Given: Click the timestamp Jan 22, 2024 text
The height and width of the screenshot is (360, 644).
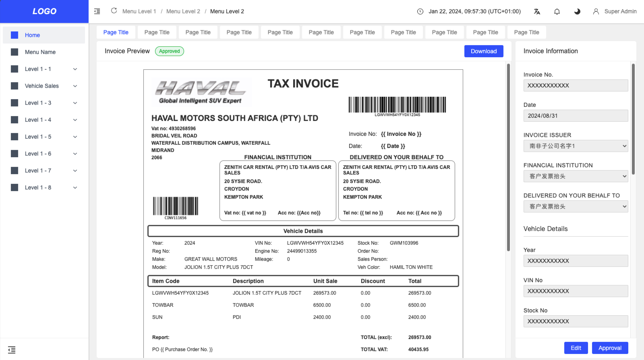Looking at the screenshot, I should 474,11.
